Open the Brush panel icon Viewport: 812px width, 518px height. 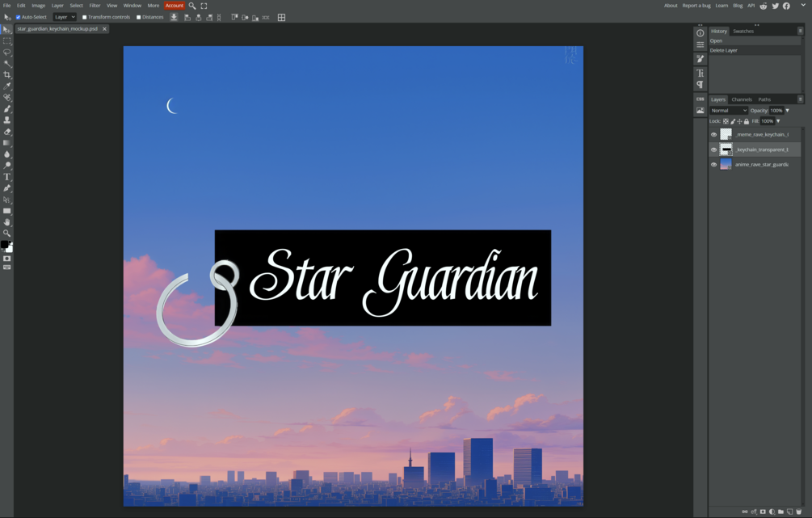[701, 58]
